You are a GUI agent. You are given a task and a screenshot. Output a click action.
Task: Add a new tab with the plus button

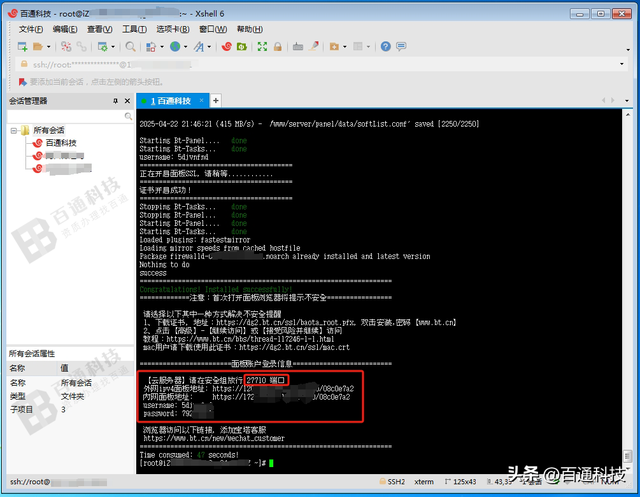pos(215,101)
